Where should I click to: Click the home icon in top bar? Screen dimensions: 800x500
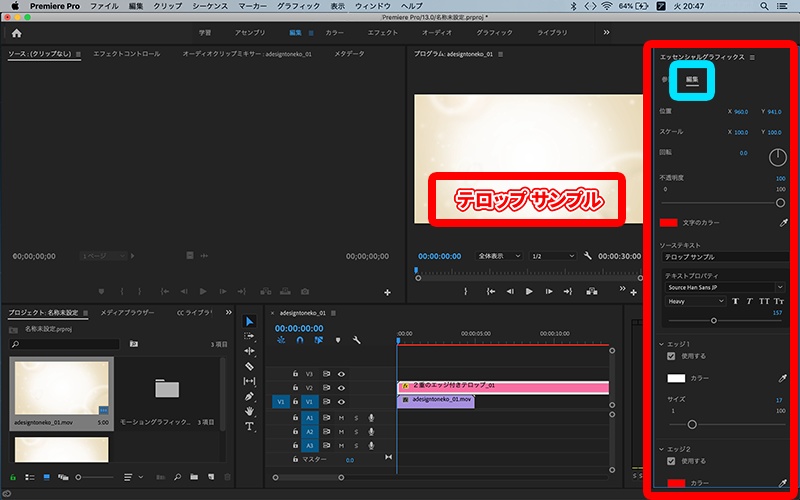tap(16, 32)
